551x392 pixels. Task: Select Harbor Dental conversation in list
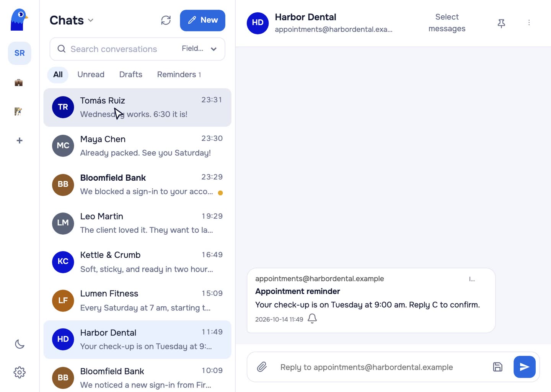pos(137,340)
